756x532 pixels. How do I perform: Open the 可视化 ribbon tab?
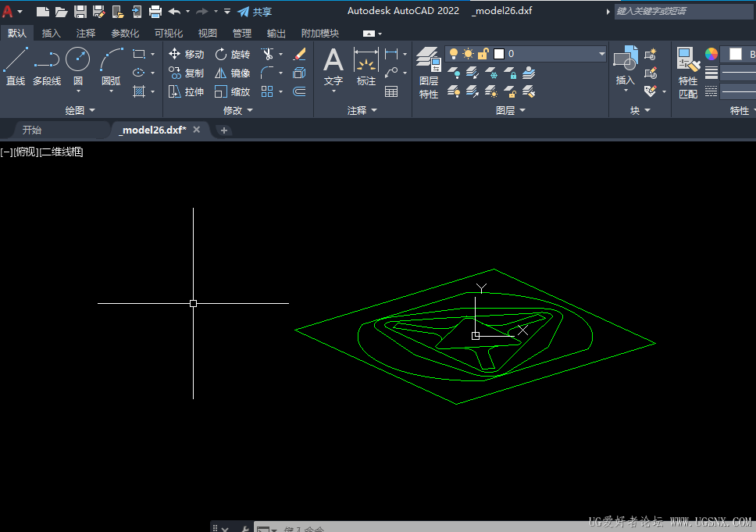[169, 34]
